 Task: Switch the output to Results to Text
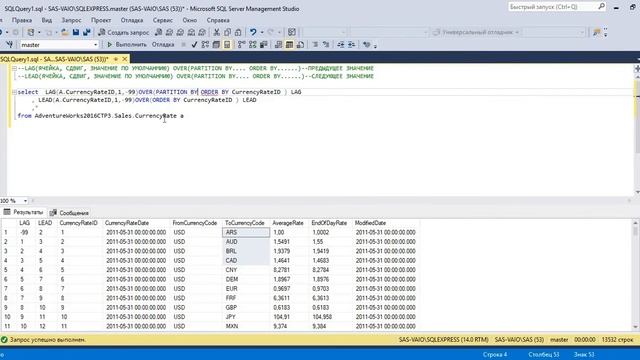278,45
